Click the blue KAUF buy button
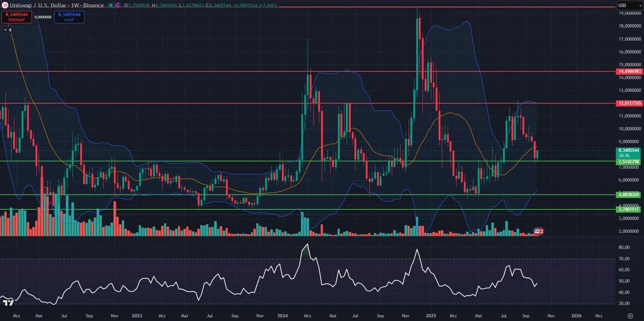 [x=69, y=17]
